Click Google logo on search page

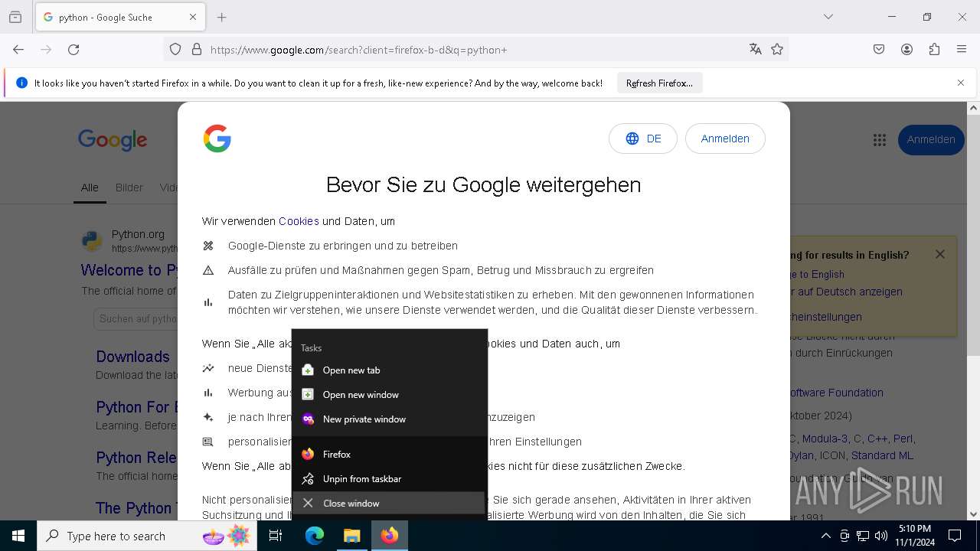(113, 140)
